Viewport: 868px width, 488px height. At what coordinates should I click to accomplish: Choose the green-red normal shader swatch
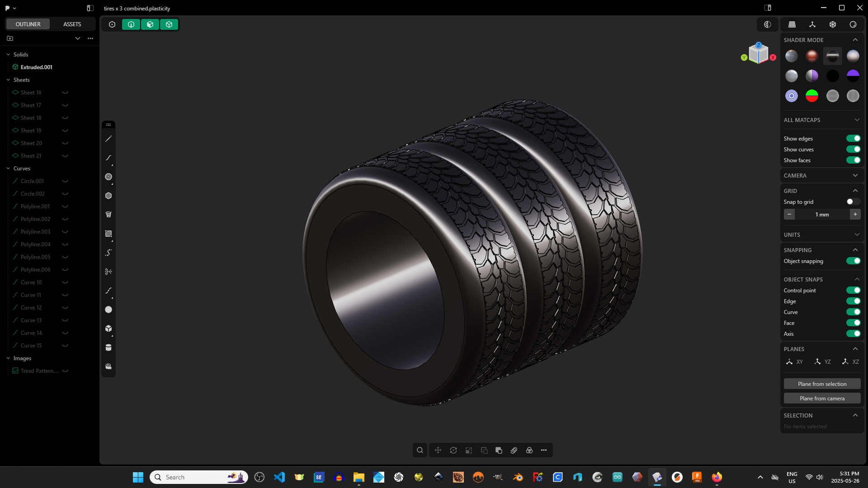[x=812, y=96]
